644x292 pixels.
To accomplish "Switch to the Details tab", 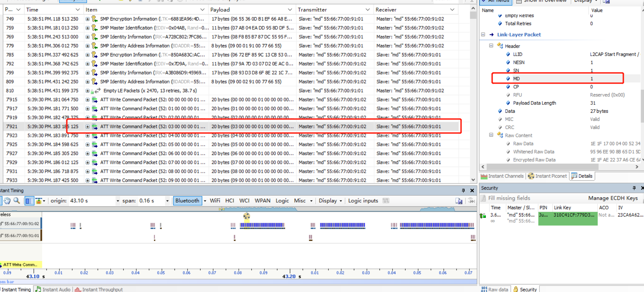I will [582, 176].
